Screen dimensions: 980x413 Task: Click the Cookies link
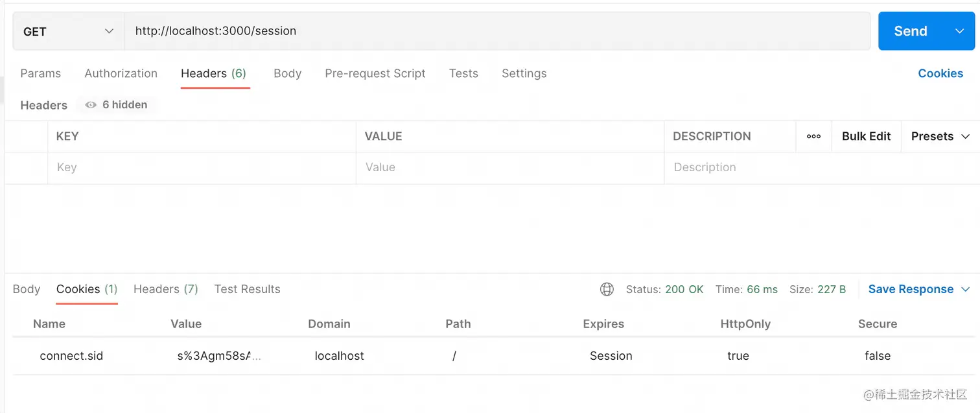[x=940, y=73]
